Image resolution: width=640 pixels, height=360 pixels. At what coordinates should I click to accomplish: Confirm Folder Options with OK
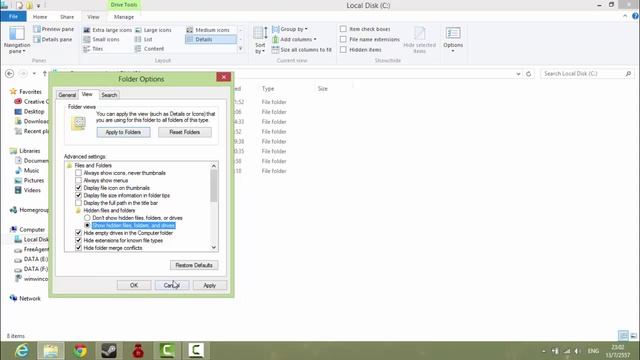pos(134,285)
